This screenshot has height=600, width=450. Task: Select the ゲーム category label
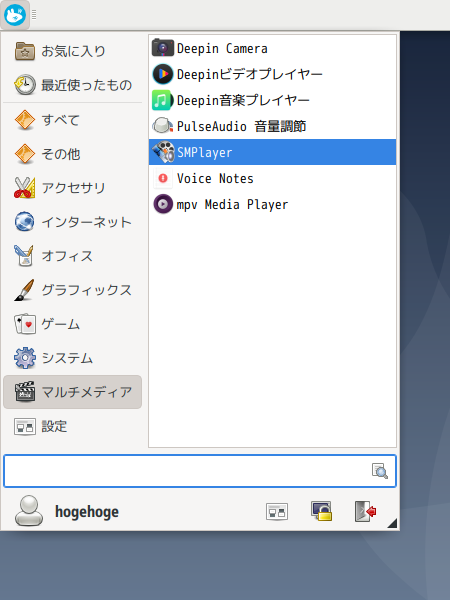(x=60, y=324)
